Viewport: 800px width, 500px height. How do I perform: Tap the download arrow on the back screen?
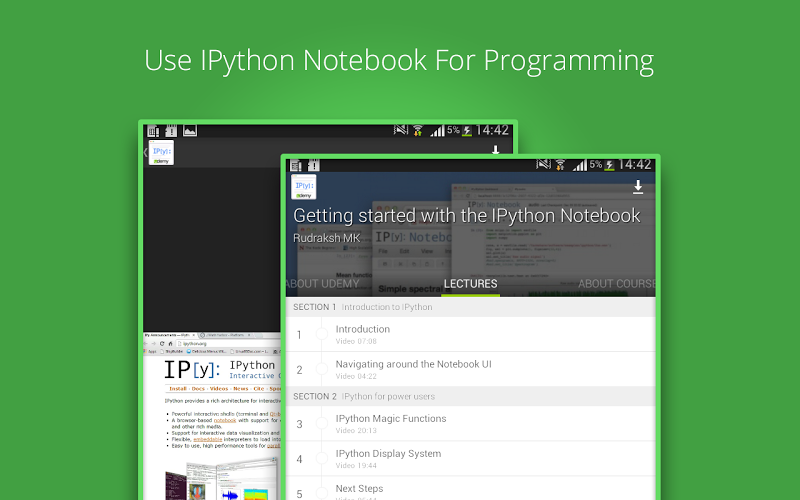click(x=495, y=151)
